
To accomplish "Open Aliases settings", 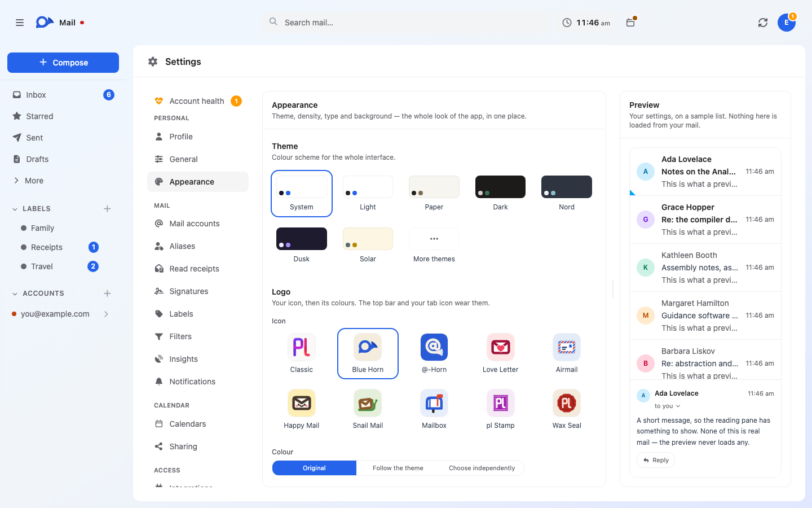I will click(x=198, y=246).
